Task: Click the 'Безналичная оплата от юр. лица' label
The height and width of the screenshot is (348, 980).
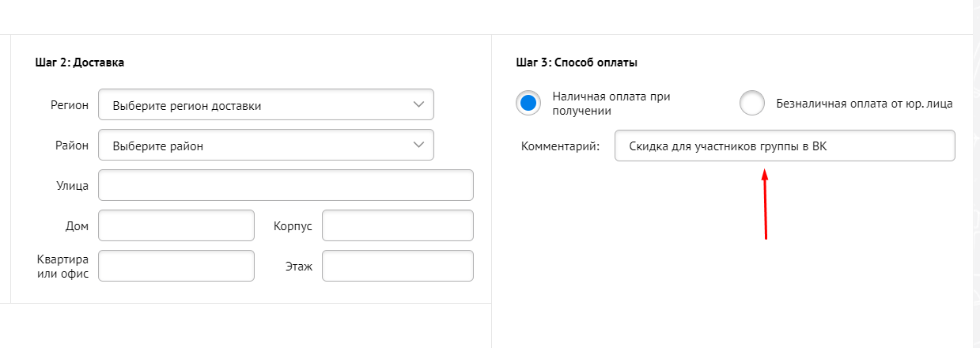Action: 865,103
